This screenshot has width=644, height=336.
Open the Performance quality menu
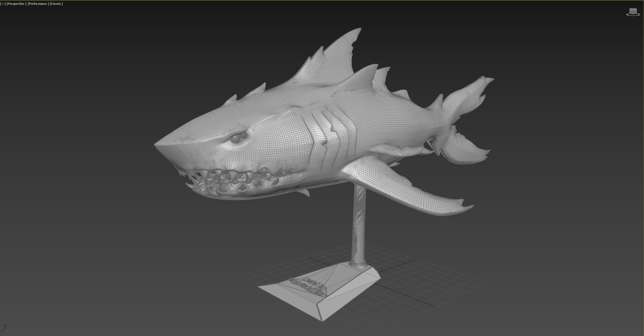(x=38, y=4)
